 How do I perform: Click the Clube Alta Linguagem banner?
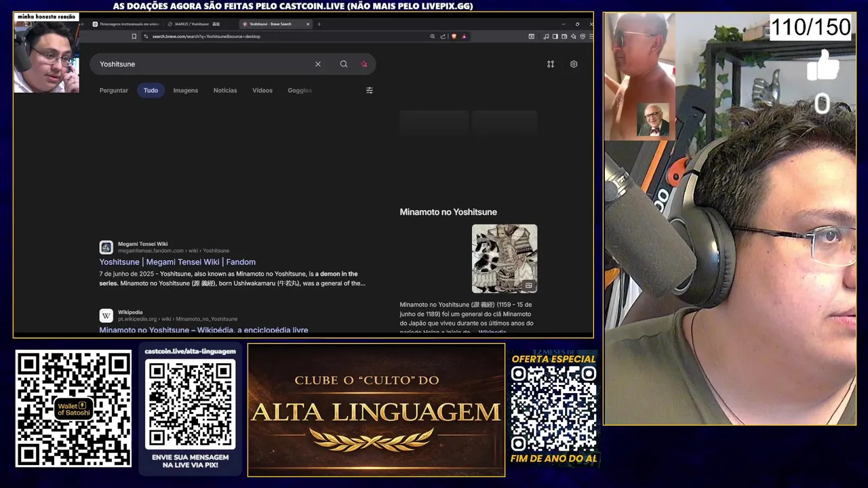(x=376, y=410)
